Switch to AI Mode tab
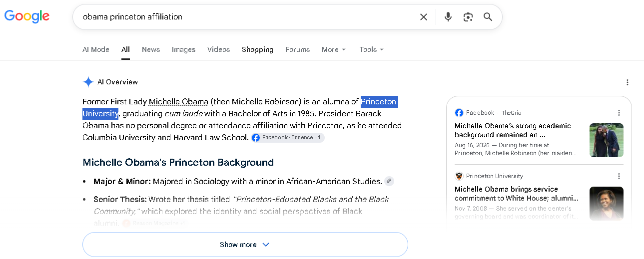This screenshot has height=259, width=644. coord(96,49)
